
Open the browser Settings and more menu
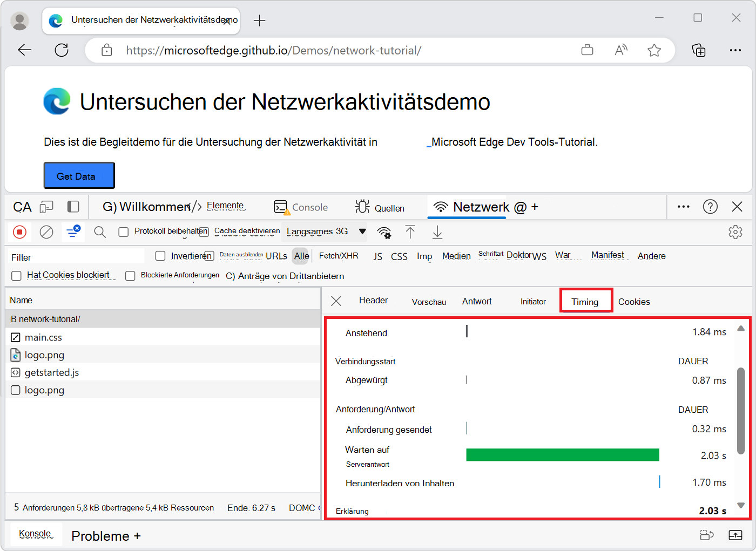pyautogui.click(x=735, y=50)
